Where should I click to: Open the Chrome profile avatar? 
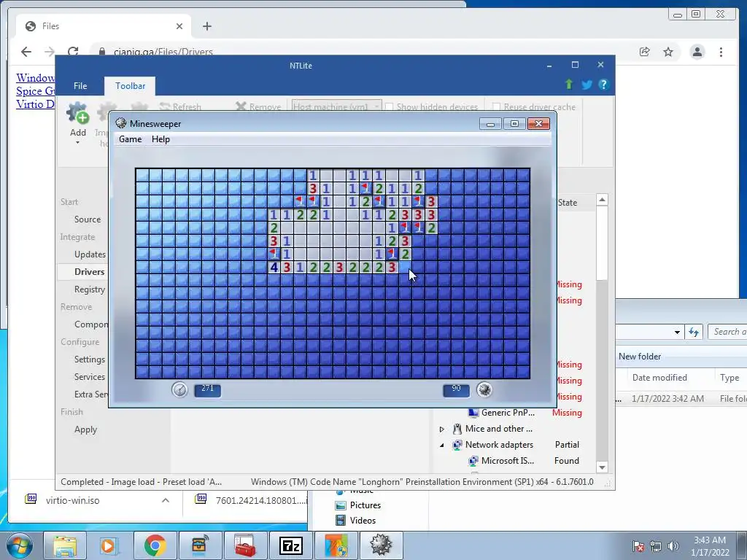697,52
